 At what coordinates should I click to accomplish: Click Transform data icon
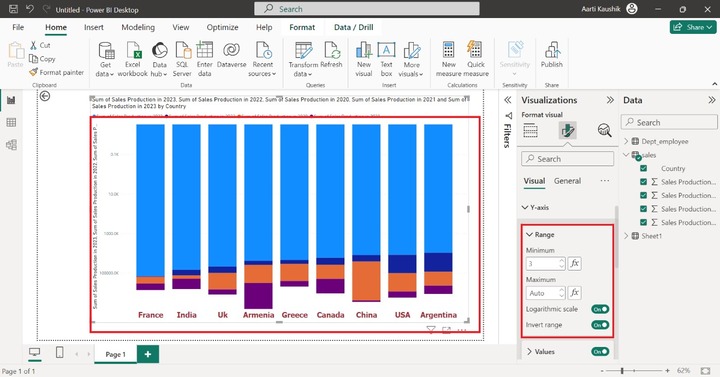click(x=304, y=51)
